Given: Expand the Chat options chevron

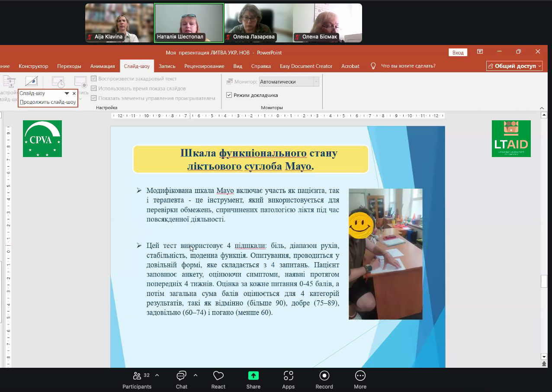Looking at the screenshot, I should tap(196, 375).
